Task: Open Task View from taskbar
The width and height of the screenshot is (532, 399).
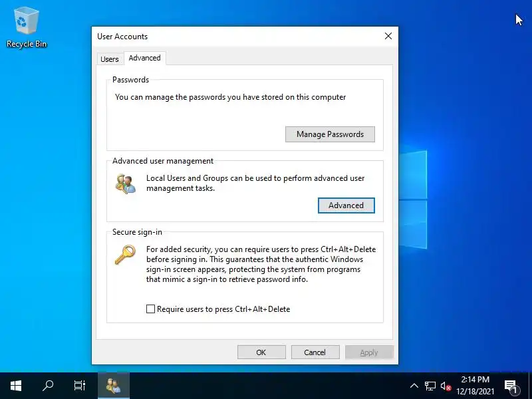Action: pyautogui.click(x=80, y=386)
